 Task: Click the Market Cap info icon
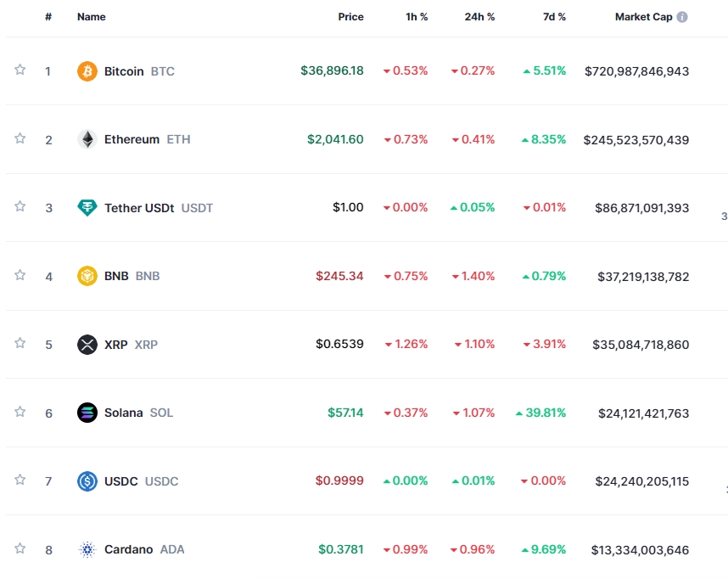682,17
